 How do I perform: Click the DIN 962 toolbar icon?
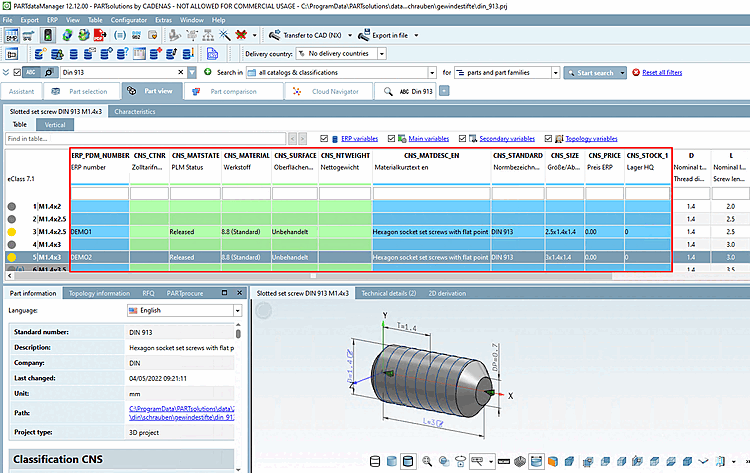136,35
